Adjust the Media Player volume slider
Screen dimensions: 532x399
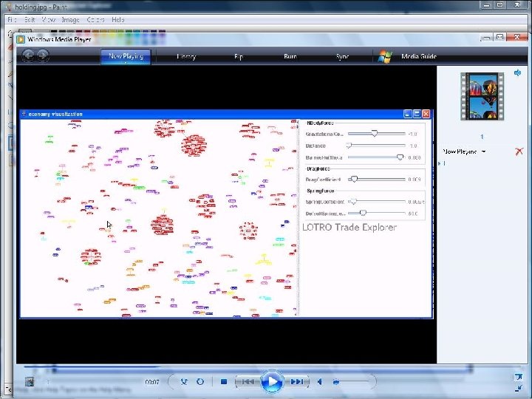(350, 382)
